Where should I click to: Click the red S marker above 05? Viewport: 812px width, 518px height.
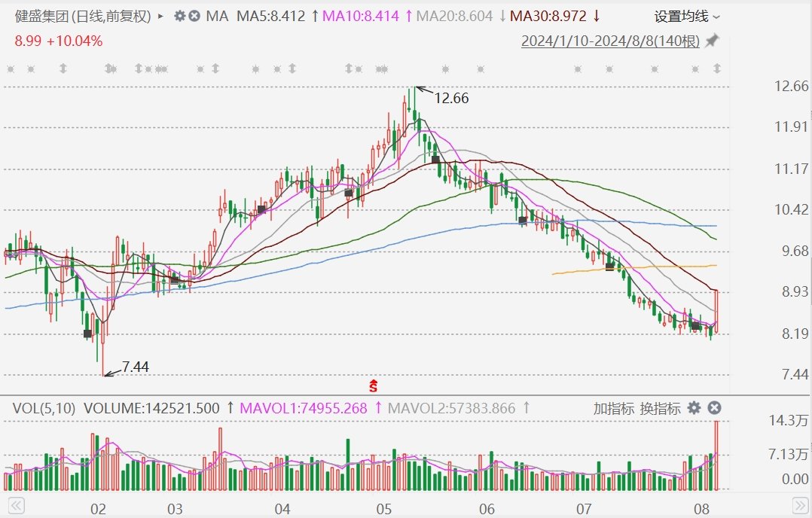[374, 385]
